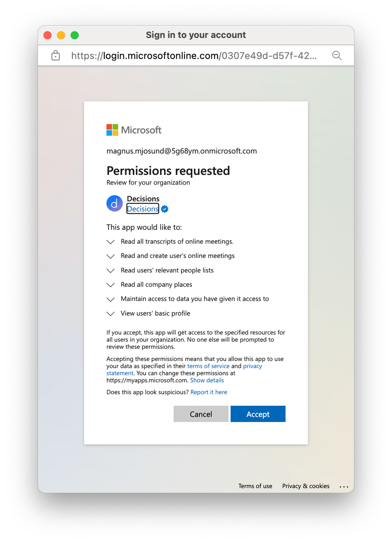The image size is (392, 543).
Task: Click the padlock icon in the address bar
Action: [55, 55]
